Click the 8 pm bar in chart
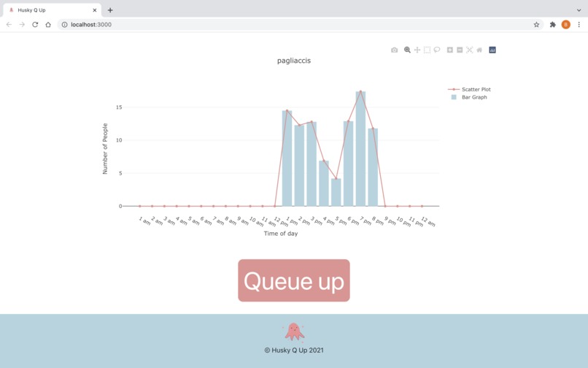 373,167
